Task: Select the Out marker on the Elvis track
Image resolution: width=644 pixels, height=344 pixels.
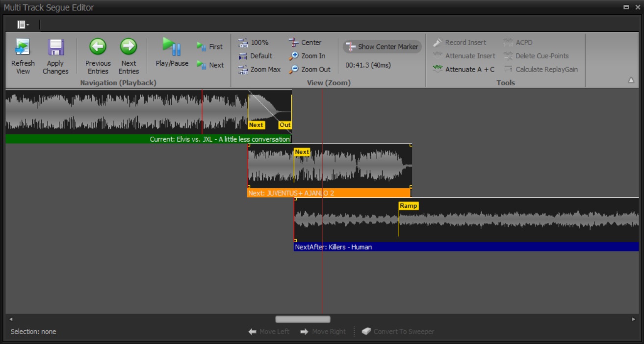Action: pyautogui.click(x=285, y=125)
